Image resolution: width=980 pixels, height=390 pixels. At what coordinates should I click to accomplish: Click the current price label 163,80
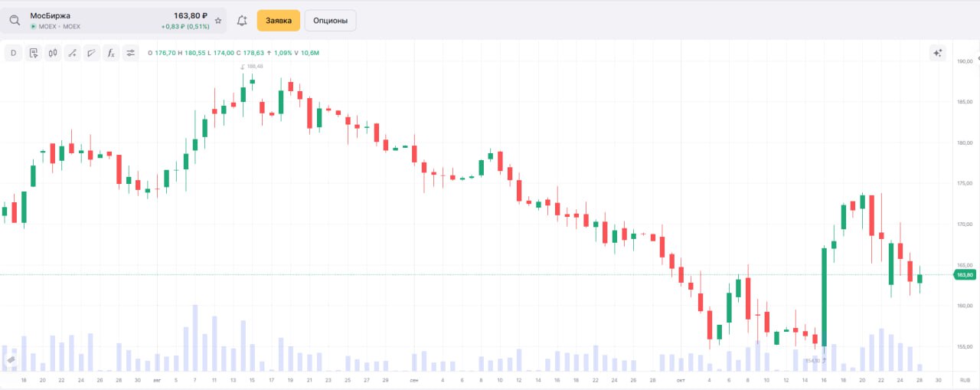tap(965, 275)
